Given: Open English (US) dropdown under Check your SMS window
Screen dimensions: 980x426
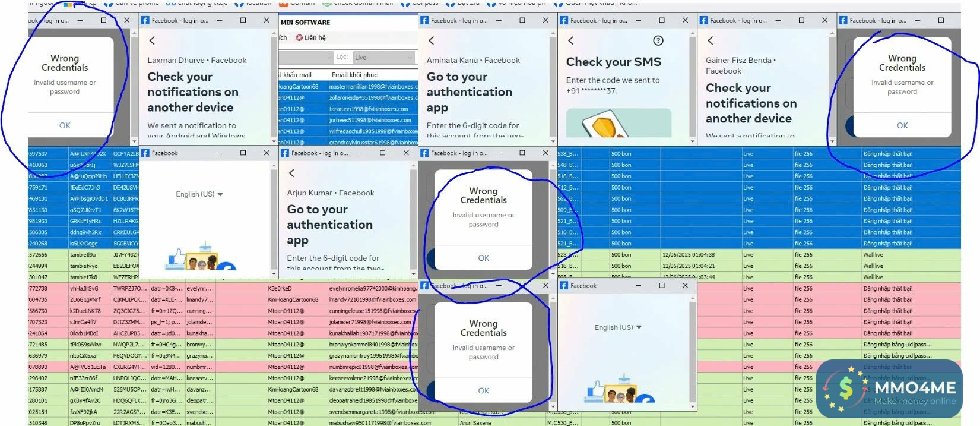Looking at the screenshot, I should tap(618, 327).
